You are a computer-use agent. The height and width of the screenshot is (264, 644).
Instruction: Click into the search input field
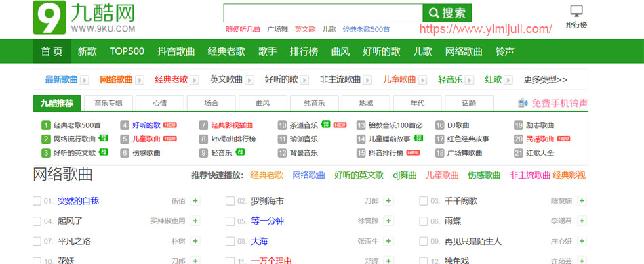323,13
